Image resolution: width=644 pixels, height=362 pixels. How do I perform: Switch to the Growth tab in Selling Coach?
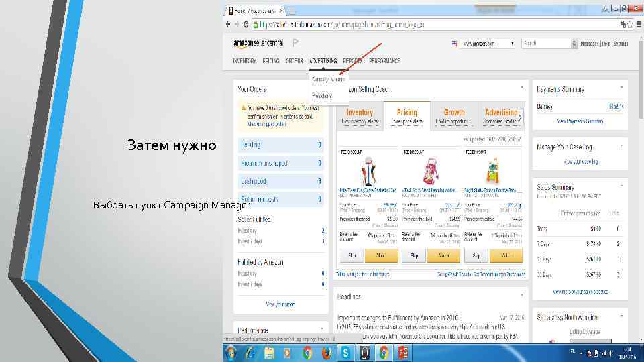click(x=454, y=116)
